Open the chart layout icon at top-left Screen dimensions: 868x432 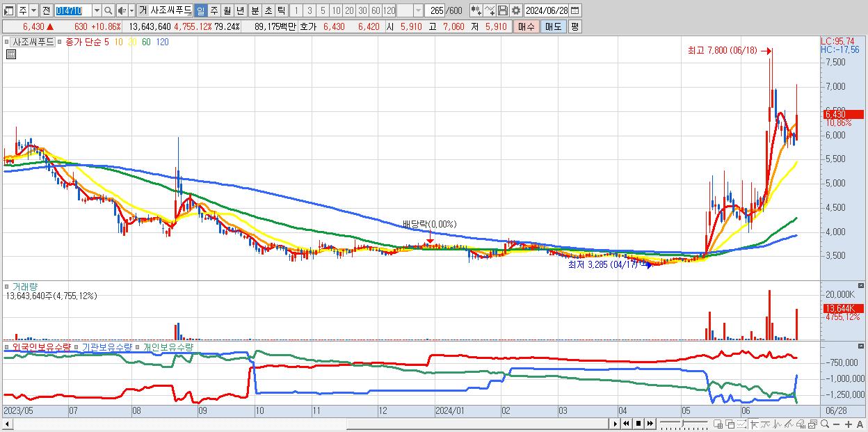pyautogui.click(x=9, y=10)
